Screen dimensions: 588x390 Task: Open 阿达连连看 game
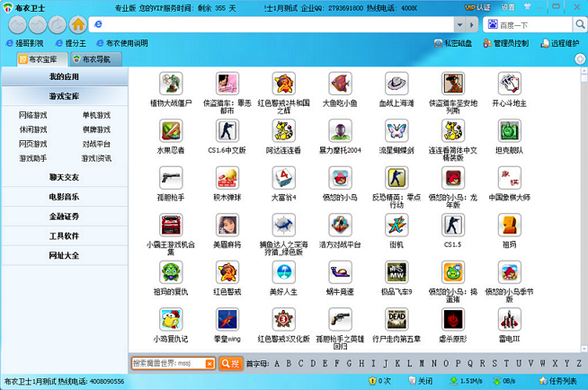tap(283, 131)
